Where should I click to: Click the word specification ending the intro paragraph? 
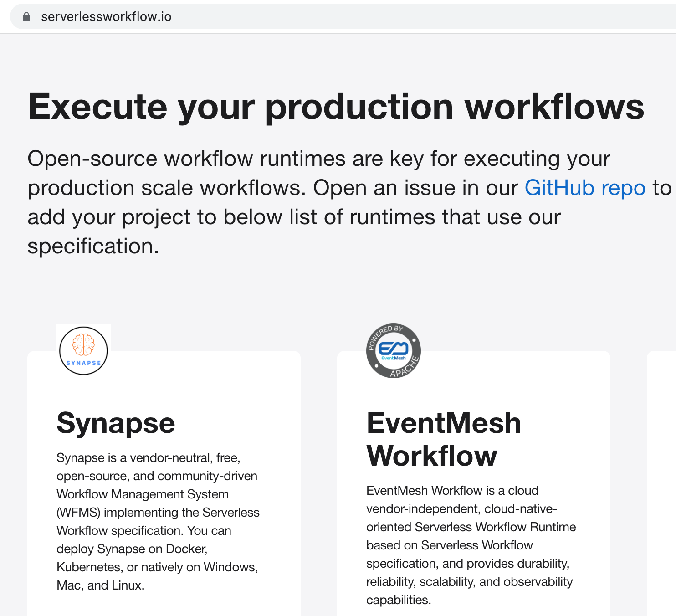coord(93,246)
